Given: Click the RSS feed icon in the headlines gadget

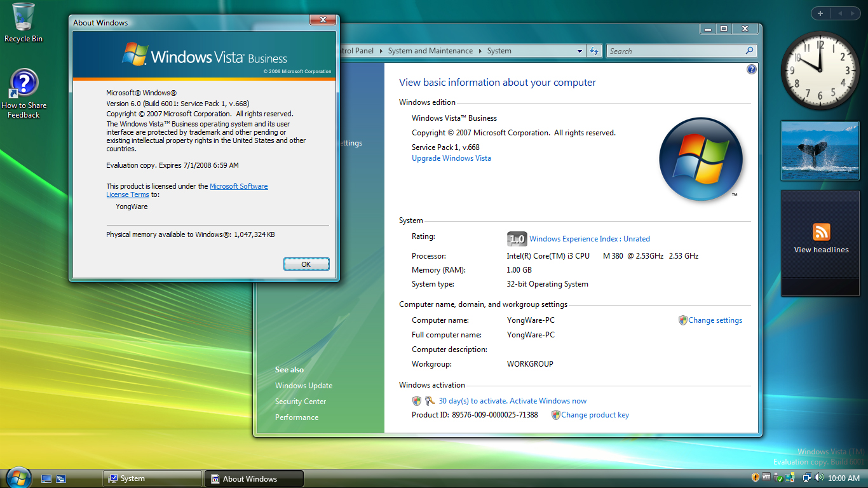Looking at the screenshot, I should [822, 232].
